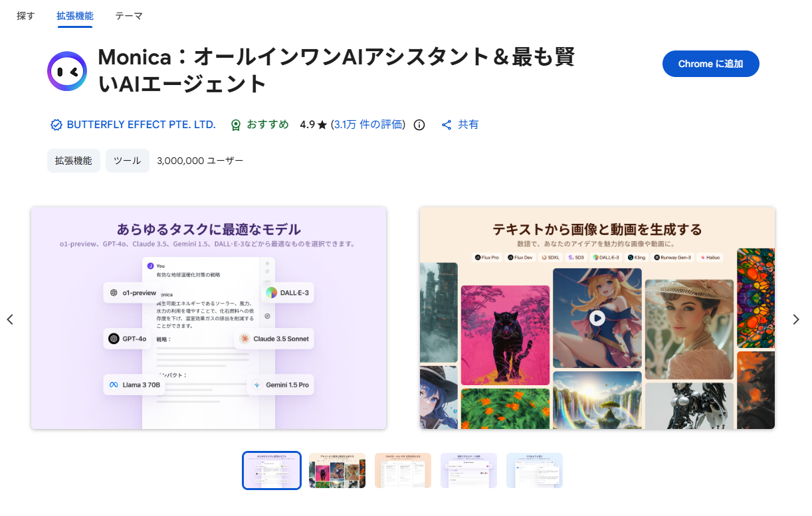Click the Monica extension logo icon
The height and width of the screenshot is (516, 812).
coord(67,71)
